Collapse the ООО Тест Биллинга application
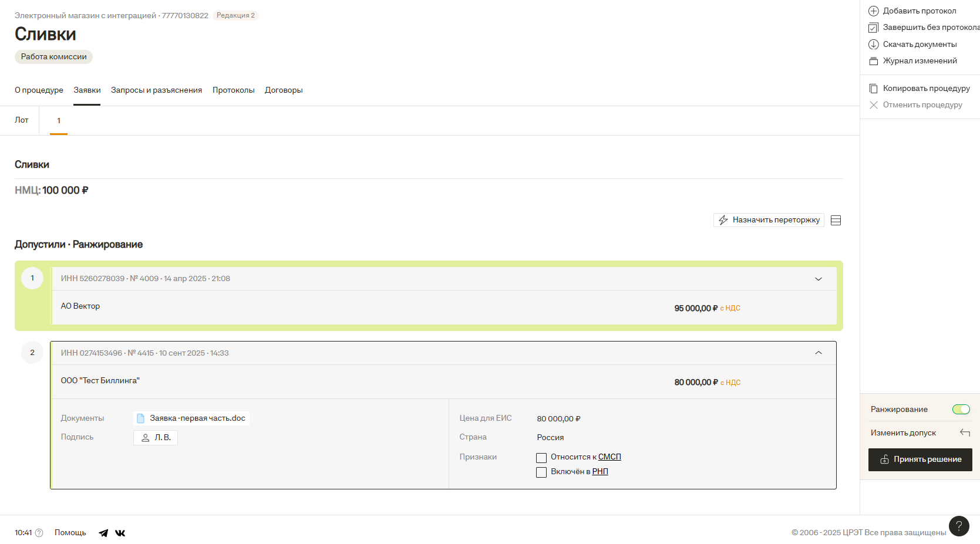This screenshot has width=980, height=544. tap(818, 353)
